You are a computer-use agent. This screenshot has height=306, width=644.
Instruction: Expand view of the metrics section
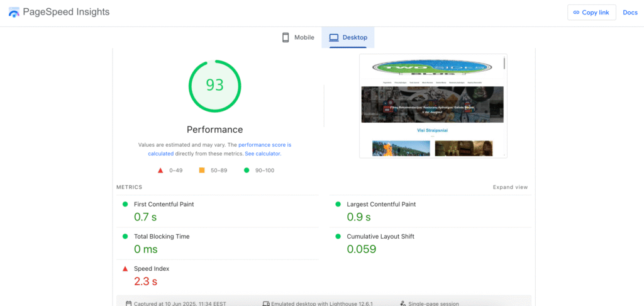pos(510,187)
